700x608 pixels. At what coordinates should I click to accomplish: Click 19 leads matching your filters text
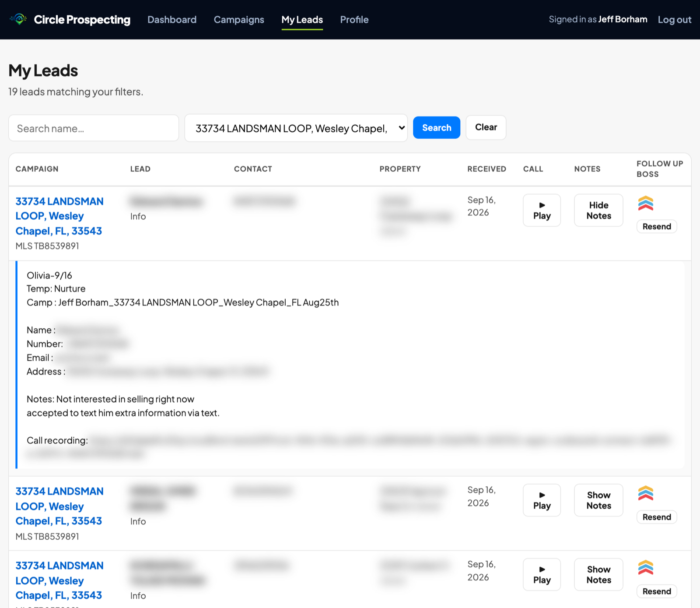click(x=76, y=92)
